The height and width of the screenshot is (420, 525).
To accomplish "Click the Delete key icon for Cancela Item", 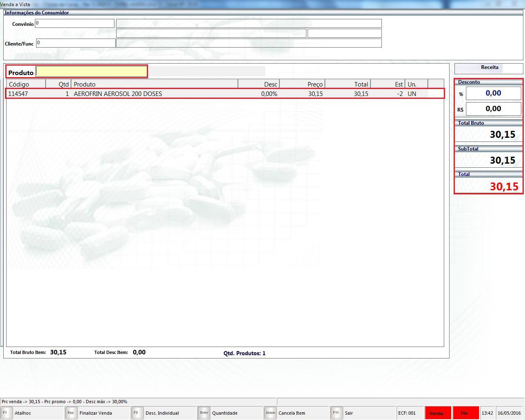I will pyautogui.click(x=270, y=413).
